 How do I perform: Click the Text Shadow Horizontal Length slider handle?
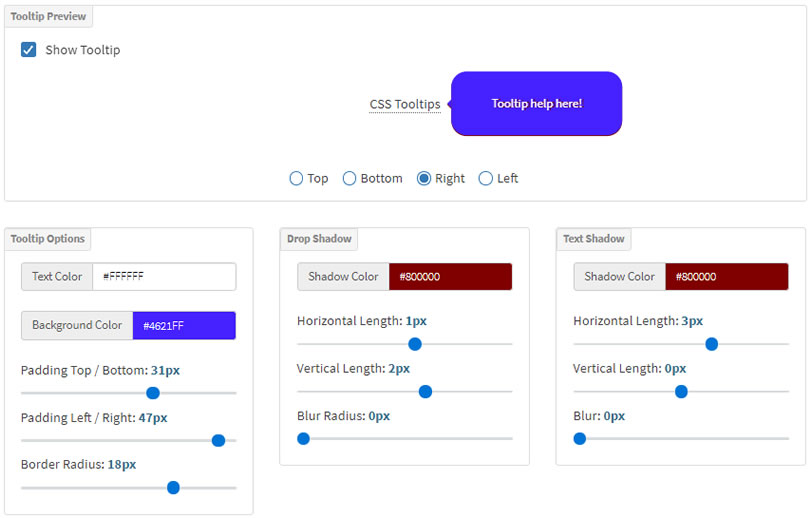coord(711,344)
